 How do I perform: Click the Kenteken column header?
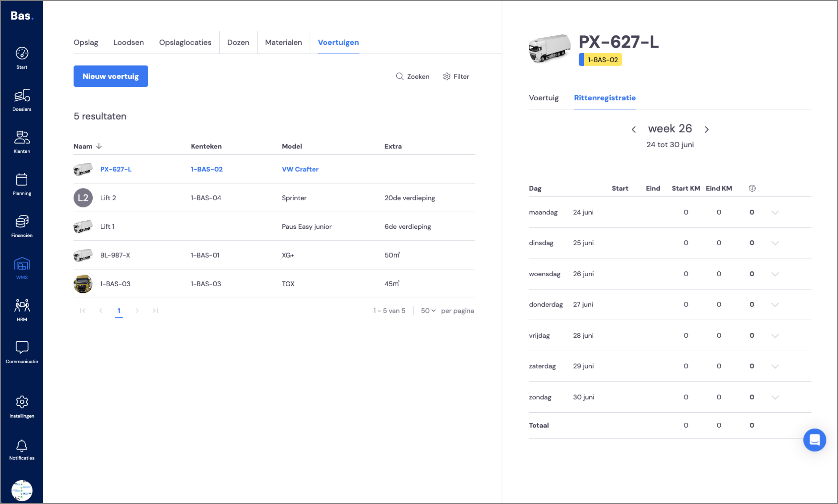click(x=206, y=146)
